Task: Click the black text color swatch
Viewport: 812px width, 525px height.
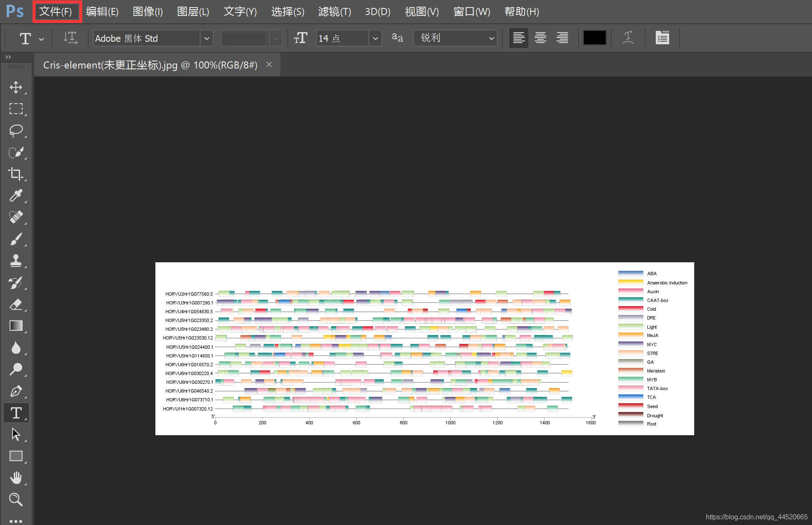Action: pyautogui.click(x=594, y=38)
